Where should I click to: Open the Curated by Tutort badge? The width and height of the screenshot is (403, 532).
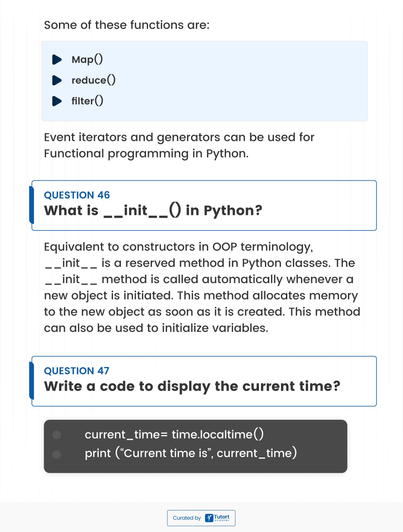coord(201,518)
